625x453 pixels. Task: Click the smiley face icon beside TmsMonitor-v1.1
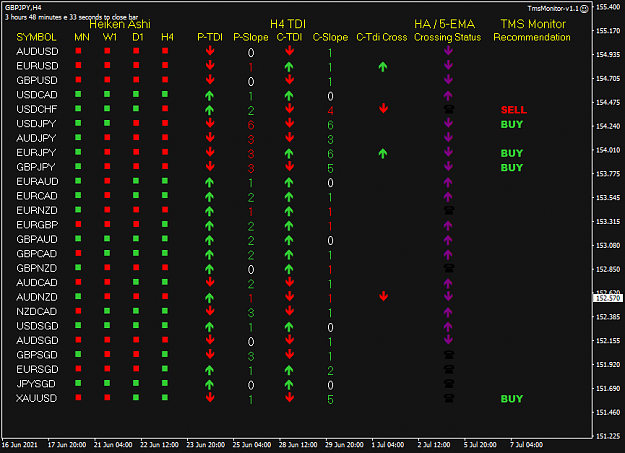pyautogui.click(x=584, y=9)
